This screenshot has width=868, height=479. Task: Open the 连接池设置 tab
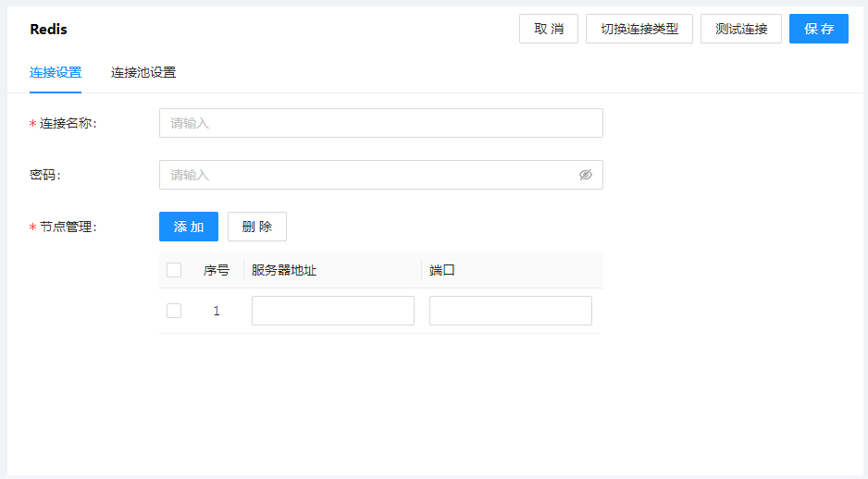click(x=143, y=72)
